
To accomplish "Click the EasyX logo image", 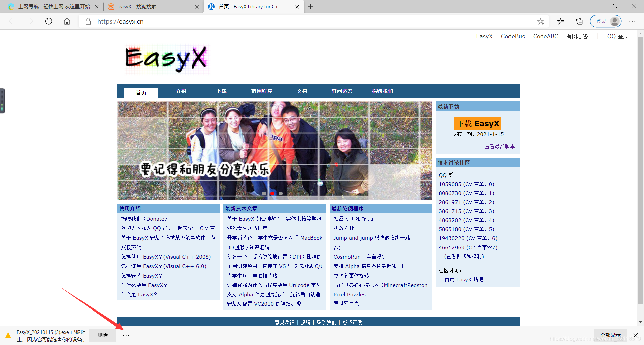I will coord(166,59).
